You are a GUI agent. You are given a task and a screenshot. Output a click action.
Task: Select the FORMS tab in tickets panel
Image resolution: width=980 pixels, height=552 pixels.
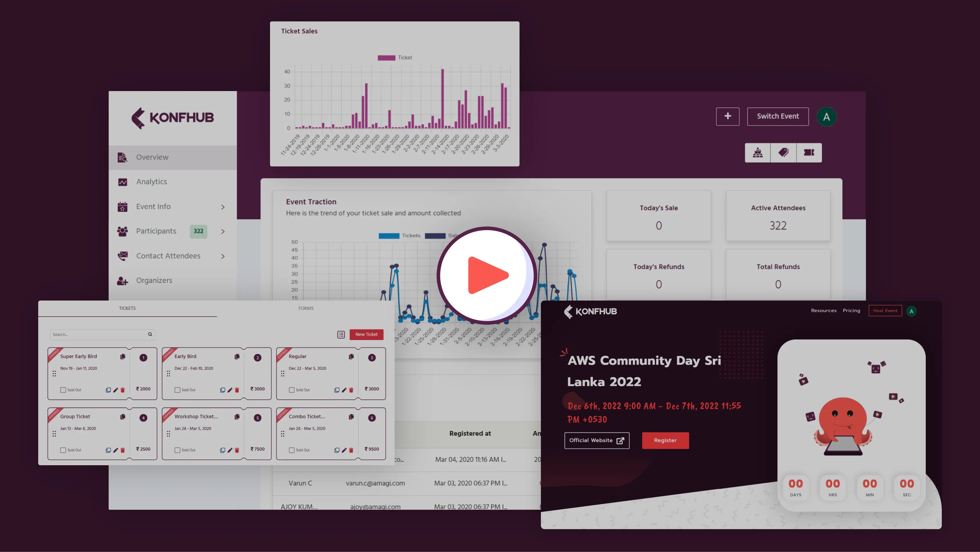point(306,308)
